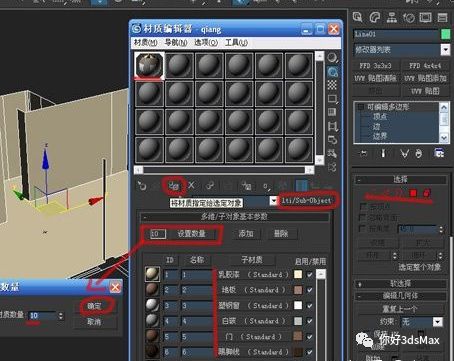The image size is (454, 361).
Task: Toggle Show End Result icon
Action: point(383,153)
